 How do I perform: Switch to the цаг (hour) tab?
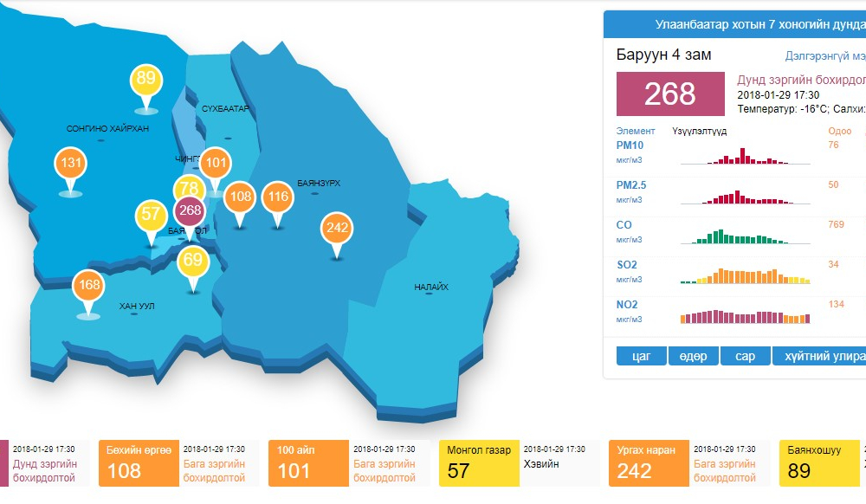coord(641,356)
